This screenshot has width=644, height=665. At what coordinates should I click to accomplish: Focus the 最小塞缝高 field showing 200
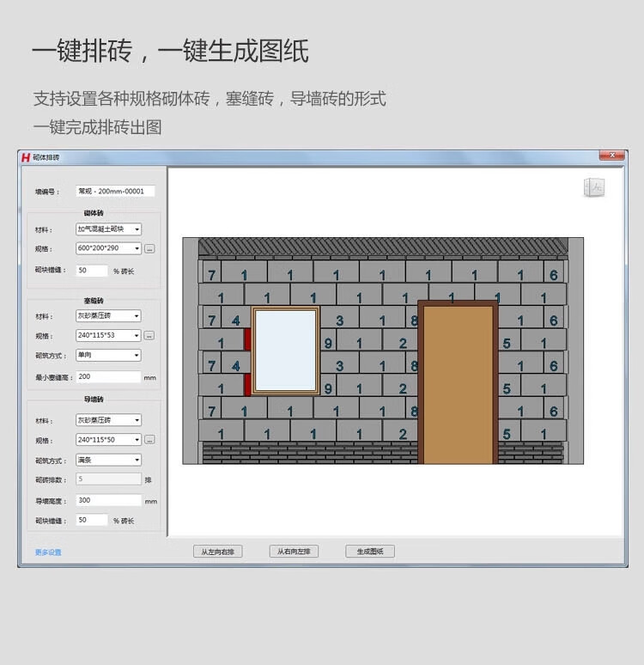coord(108,377)
